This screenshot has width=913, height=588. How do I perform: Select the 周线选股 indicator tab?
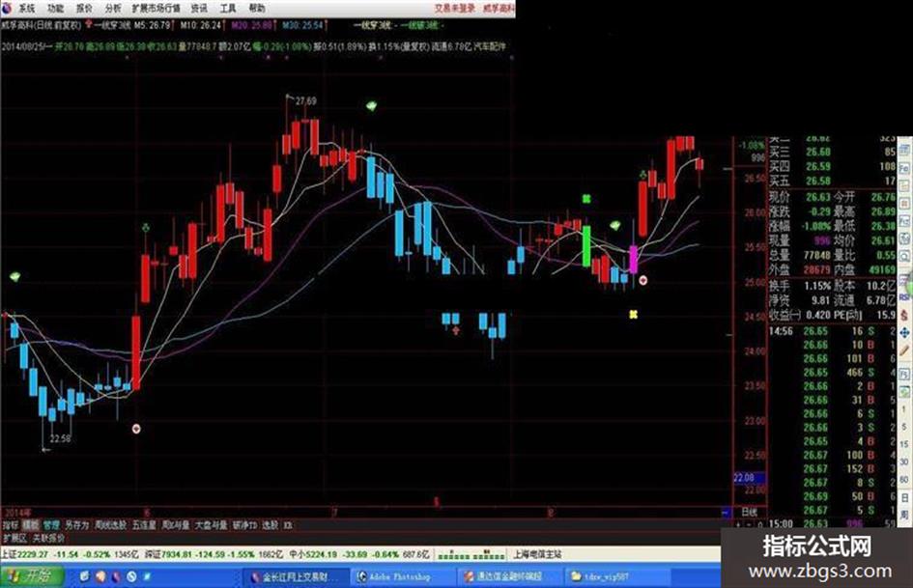[x=111, y=525]
